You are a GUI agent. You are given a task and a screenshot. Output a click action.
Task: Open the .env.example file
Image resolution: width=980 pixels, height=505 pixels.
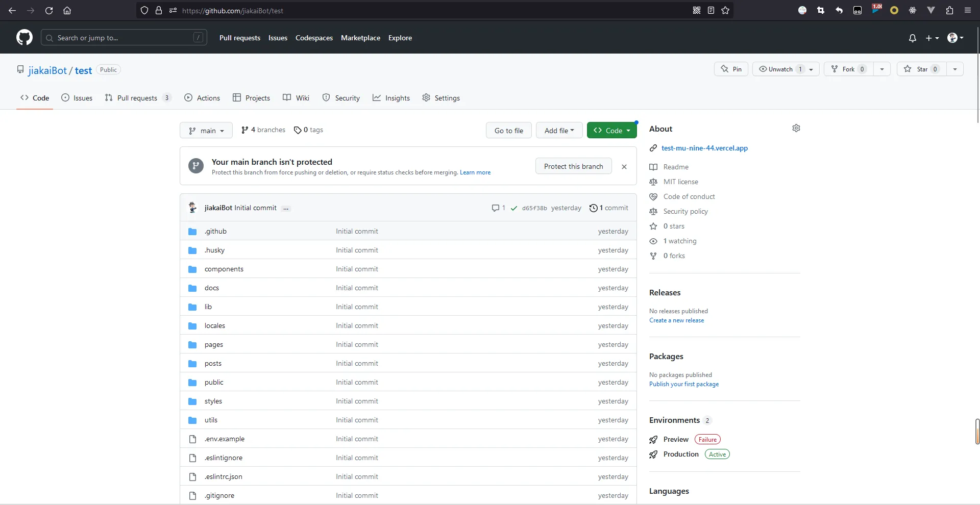[225, 439]
